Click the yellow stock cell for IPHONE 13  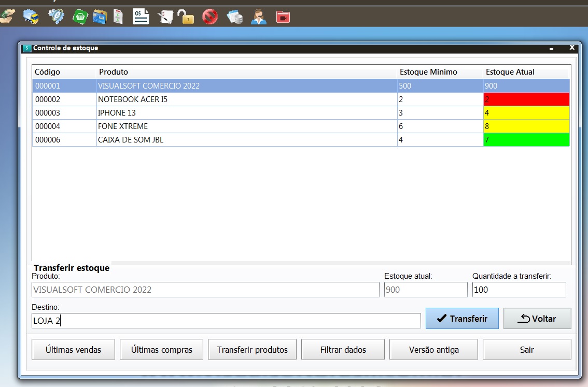click(x=526, y=113)
